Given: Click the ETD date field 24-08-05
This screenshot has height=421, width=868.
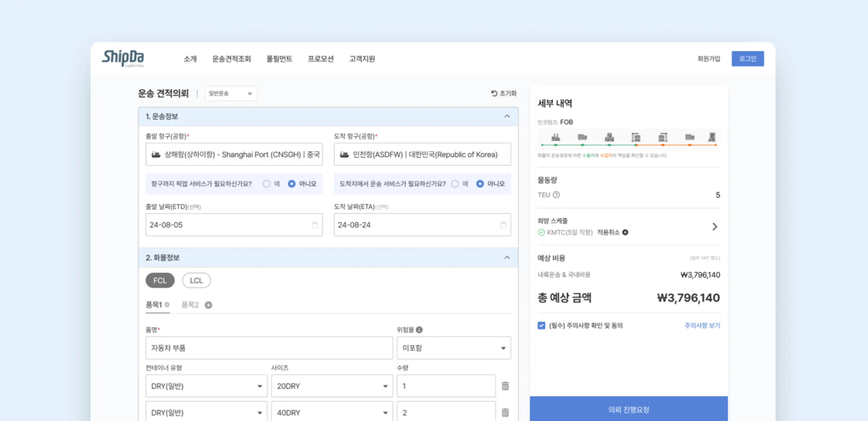Looking at the screenshot, I should pyautogui.click(x=234, y=225).
